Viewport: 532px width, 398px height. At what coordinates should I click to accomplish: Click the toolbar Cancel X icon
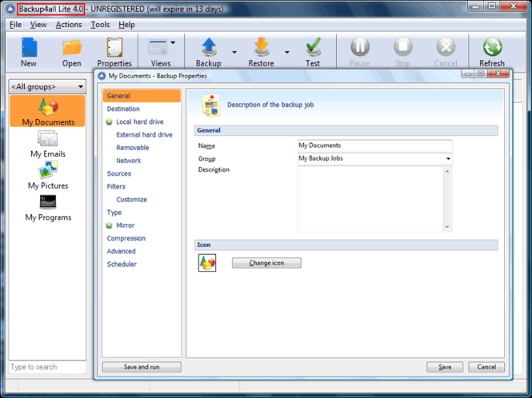446,47
